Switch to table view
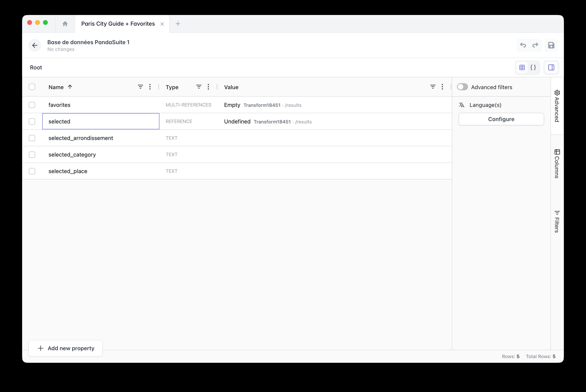 point(522,67)
